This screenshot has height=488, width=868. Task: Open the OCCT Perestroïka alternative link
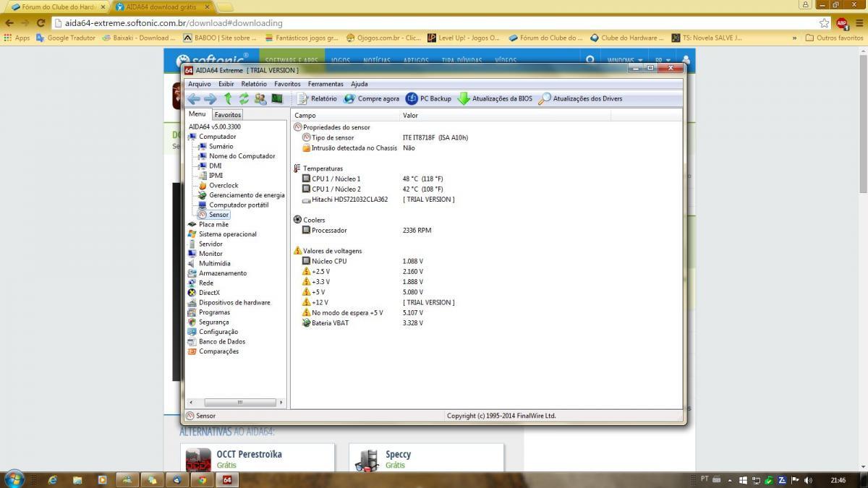tap(249, 454)
